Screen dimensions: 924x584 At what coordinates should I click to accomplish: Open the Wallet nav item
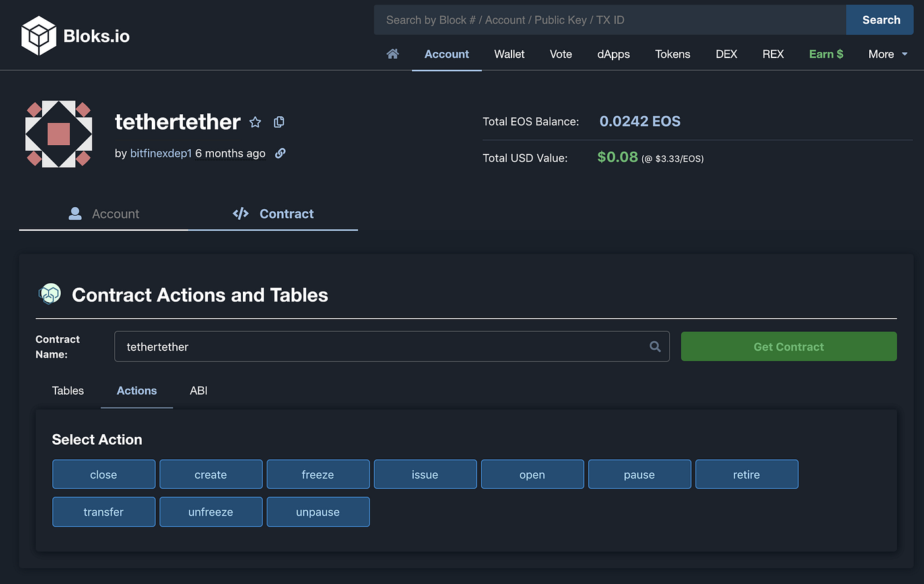coord(510,54)
